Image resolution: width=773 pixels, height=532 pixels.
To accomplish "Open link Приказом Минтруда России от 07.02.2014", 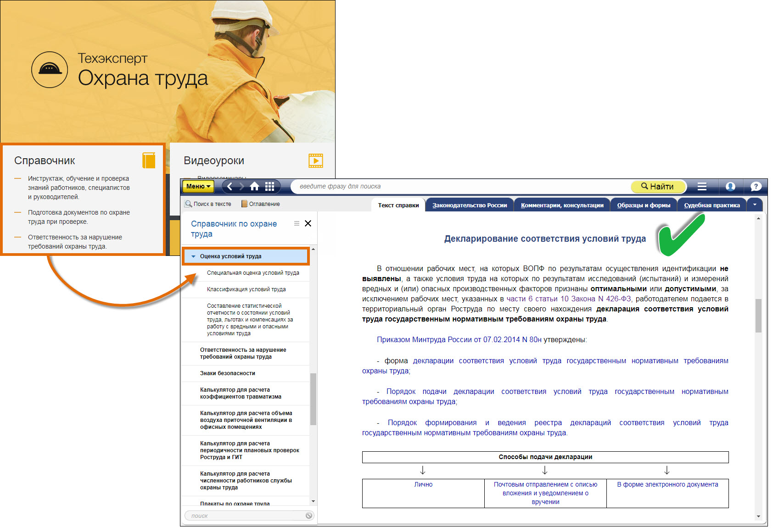I will 459,339.
